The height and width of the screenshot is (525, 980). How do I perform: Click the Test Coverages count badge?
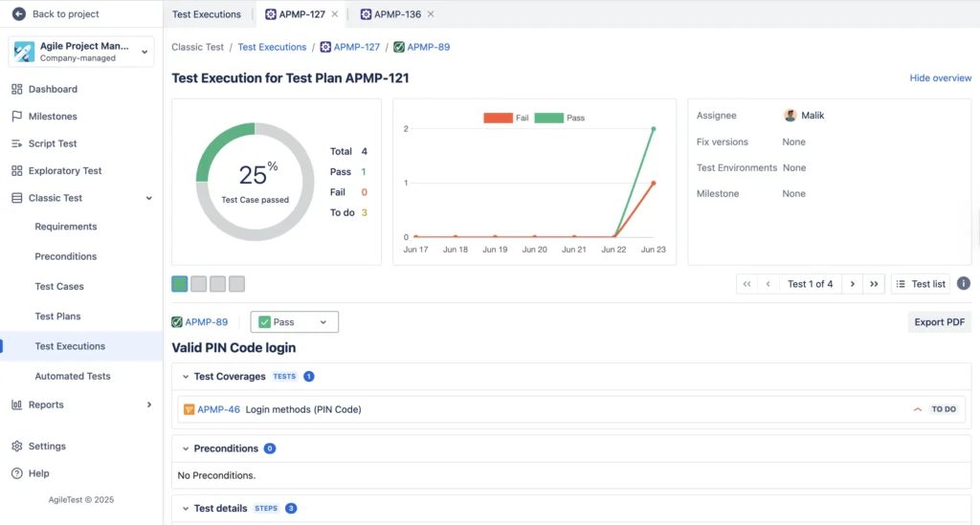coord(309,377)
